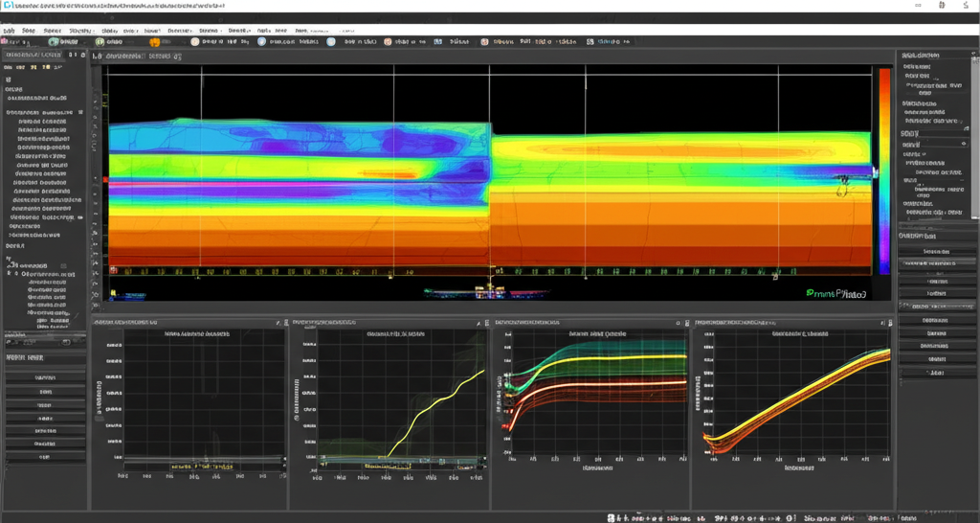
Task: Click the tan circular toolbar icon
Action: pos(195,42)
